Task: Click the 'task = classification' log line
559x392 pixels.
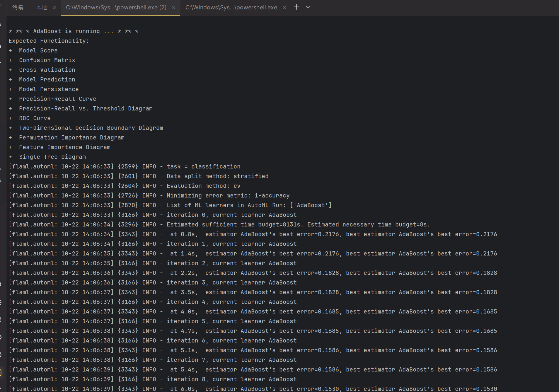Action: coord(125,166)
